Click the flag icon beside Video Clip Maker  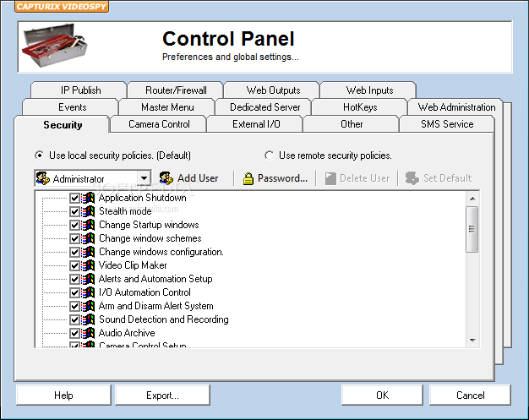[x=88, y=265]
